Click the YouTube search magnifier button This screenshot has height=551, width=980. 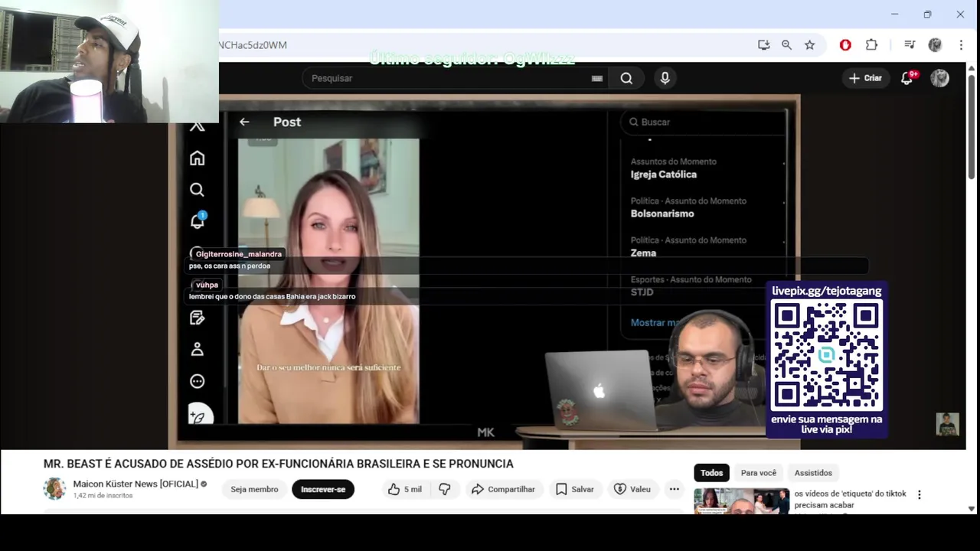pyautogui.click(x=626, y=78)
